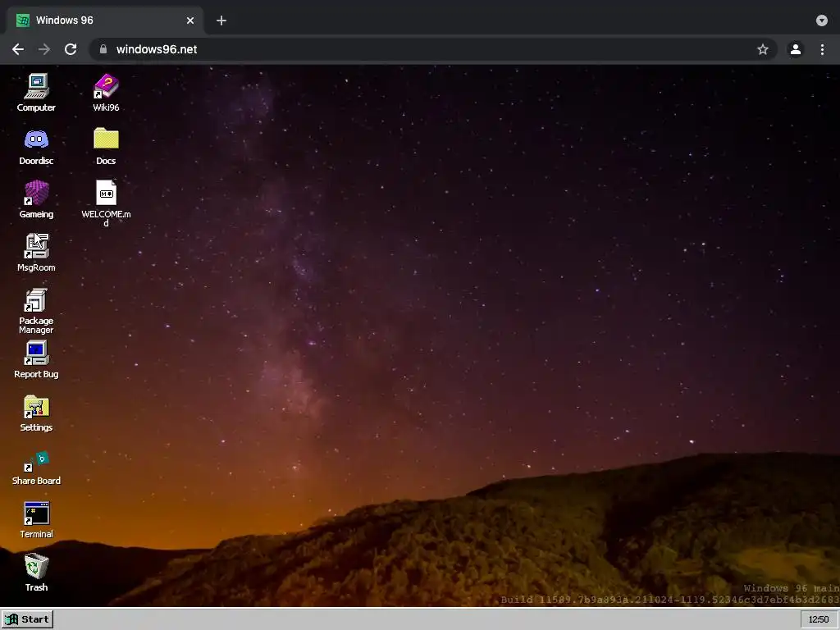
Task: Click the taskbar clock showing 12:50
Action: click(x=819, y=619)
